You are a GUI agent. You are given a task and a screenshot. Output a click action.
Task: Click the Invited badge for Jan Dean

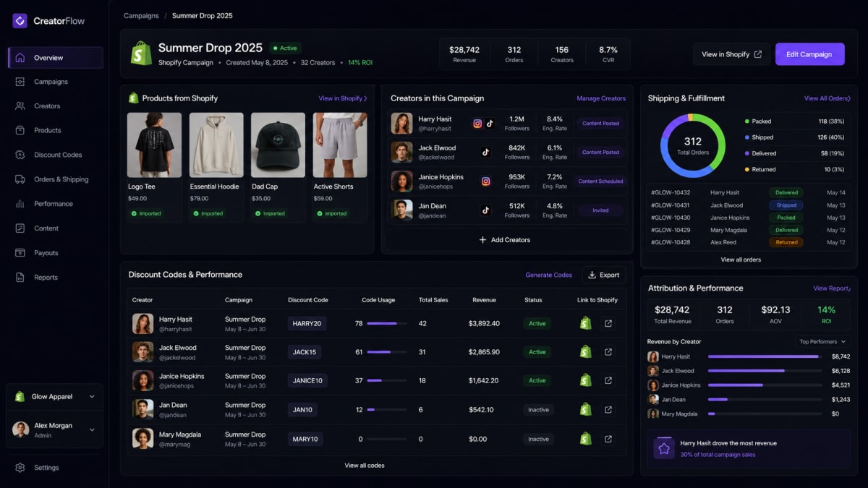[601, 210]
